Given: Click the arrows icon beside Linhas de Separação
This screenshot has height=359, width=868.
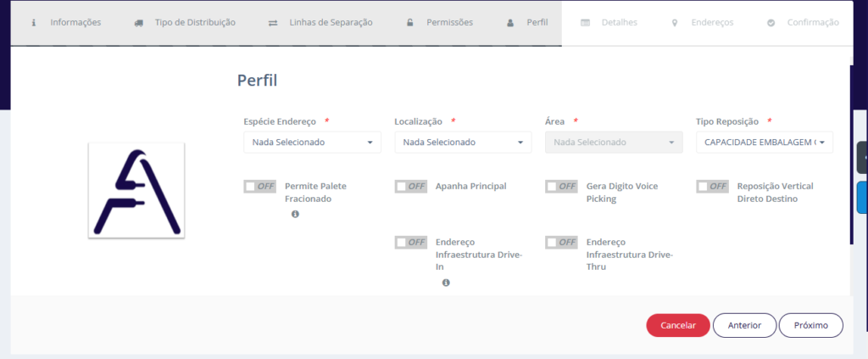Looking at the screenshot, I should [x=272, y=23].
